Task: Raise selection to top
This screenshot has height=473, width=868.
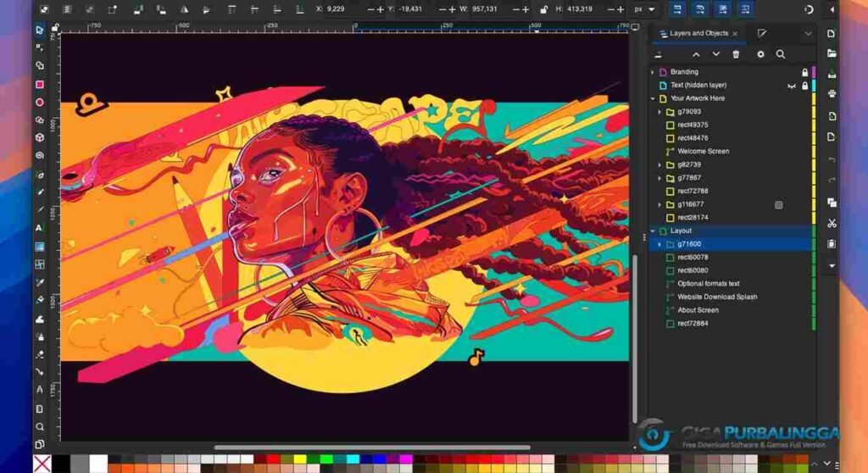Action: click(x=231, y=9)
